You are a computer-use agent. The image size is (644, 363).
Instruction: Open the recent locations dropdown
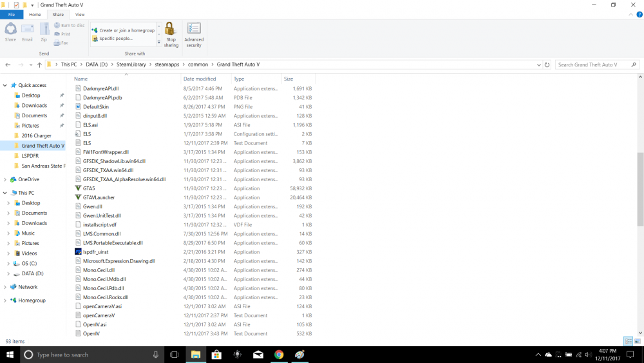31,65
